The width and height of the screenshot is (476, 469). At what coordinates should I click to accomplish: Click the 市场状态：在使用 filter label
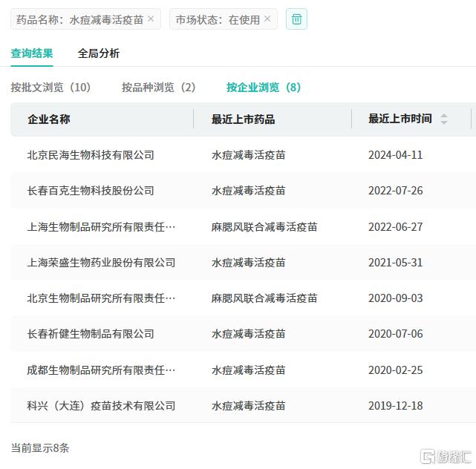point(218,20)
